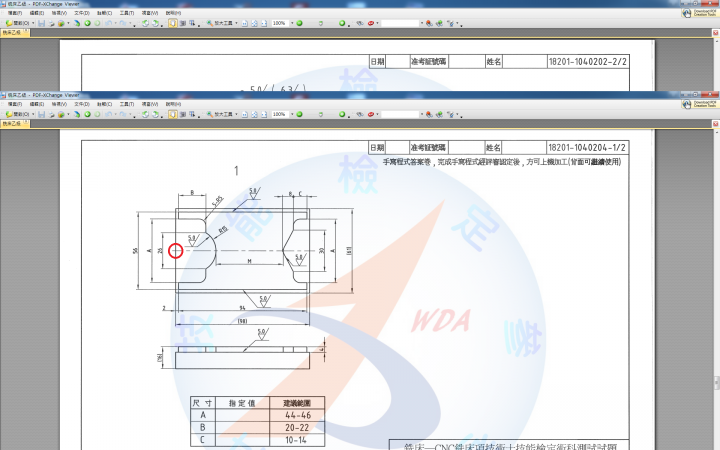Image resolution: width=720 pixels, height=450 pixels.
Task: Click the search options icon in lower window
Action: (x=451, y=114)
